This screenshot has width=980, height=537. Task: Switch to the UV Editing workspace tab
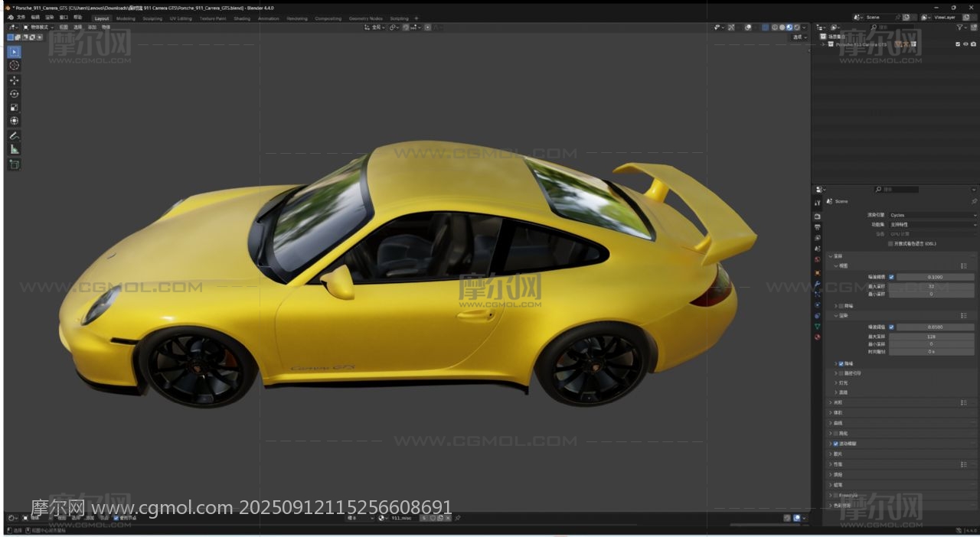[x=181, y=18]
